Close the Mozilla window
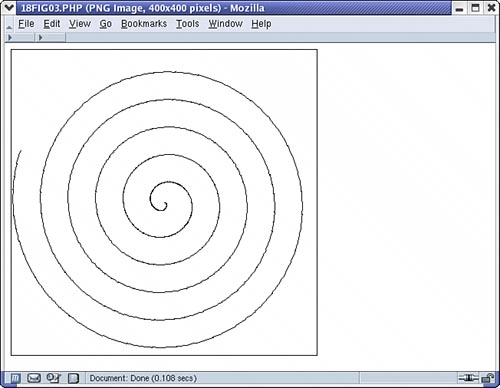The image size is (500, 388). [x=491, y=8]
